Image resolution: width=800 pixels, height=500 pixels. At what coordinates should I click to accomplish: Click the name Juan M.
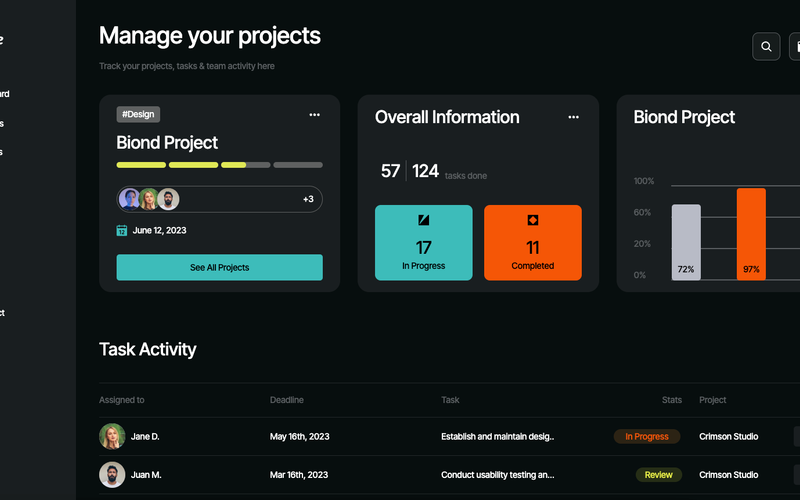coord(146,474)
